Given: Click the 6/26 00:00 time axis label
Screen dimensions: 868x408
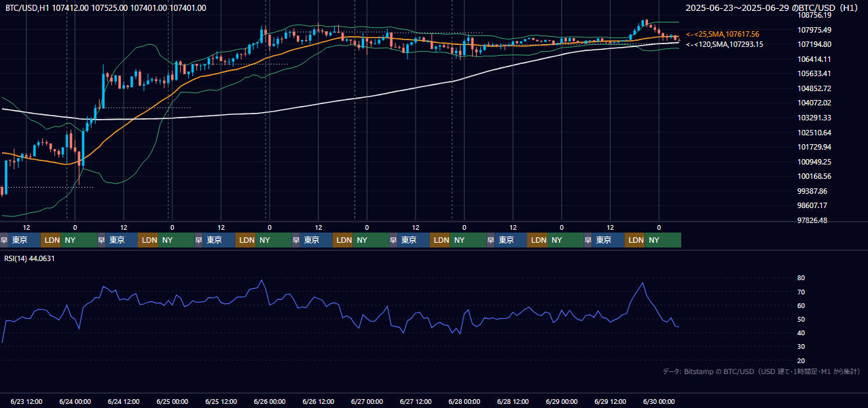Looking at the screenshot, I should (270, 401).
